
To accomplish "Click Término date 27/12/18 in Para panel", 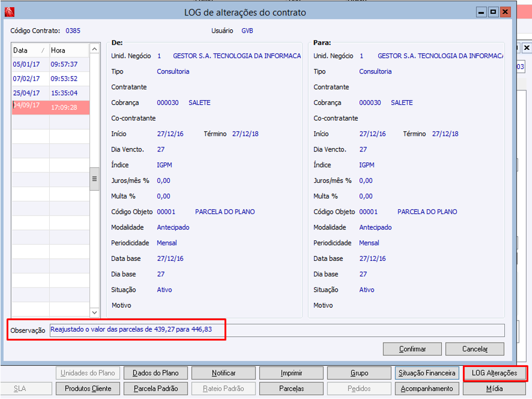I will click(445, 134).
